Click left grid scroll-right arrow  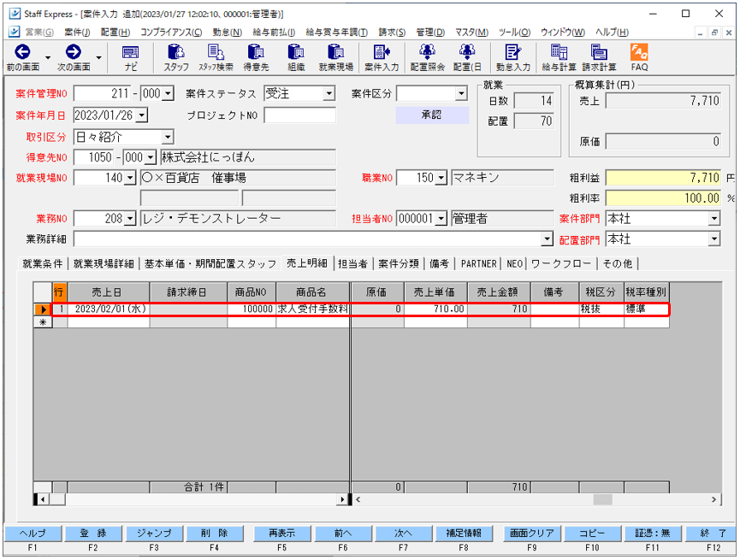click(x=342, y=499)
